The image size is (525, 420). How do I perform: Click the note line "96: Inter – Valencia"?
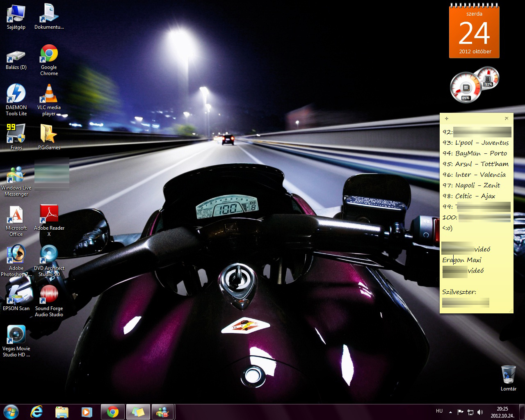coord(474,175)
